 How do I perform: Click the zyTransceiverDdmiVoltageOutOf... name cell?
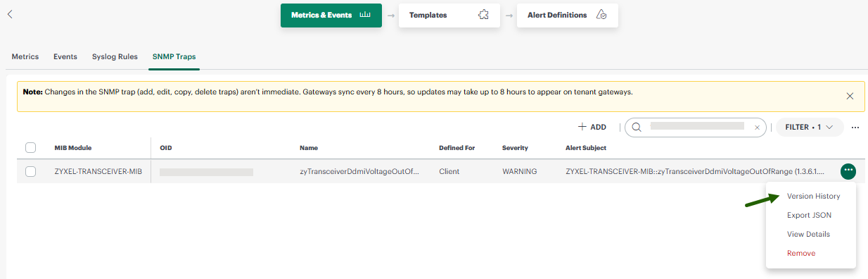coord(359,171)
